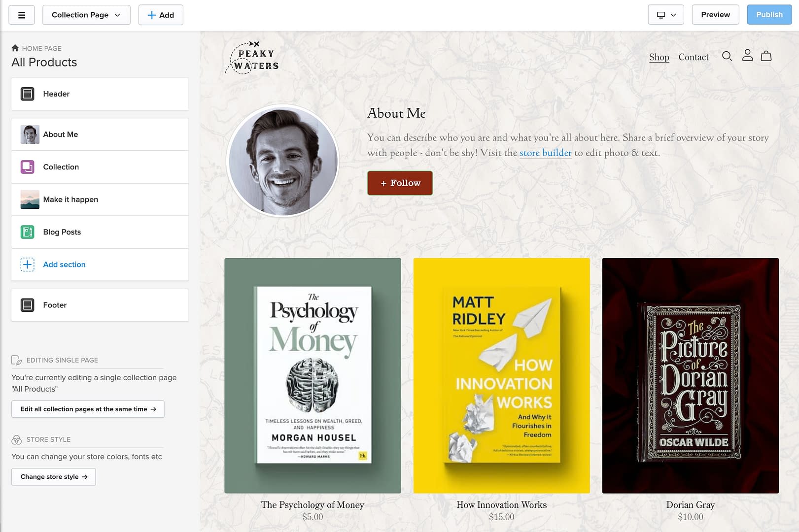The width and height of the screenshot is (799, 532).
Task: Open the shopping bag icon
Action: pos(766,56)
